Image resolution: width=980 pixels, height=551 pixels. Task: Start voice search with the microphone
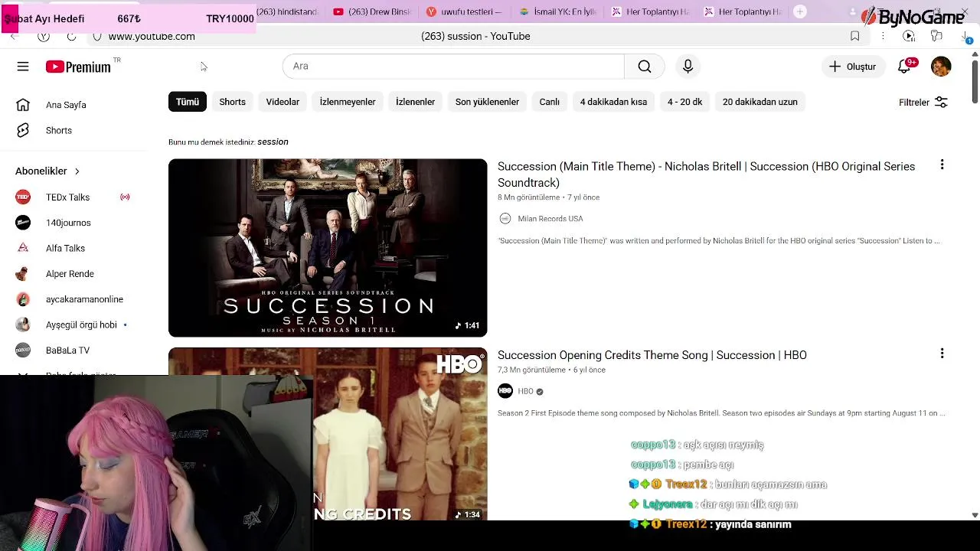coord(688,67)
